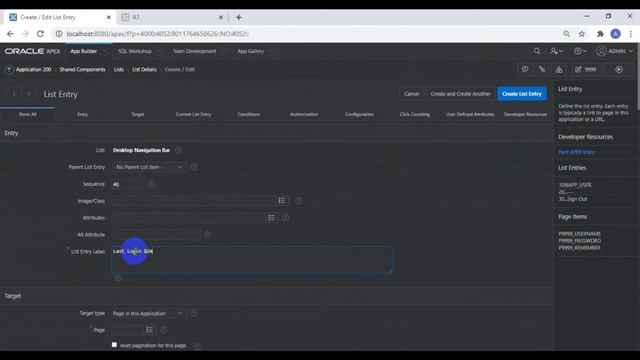The width and height of the screenshot is (640, 360).
Task: Edit page 9999 button
Action: coord(585,70)
